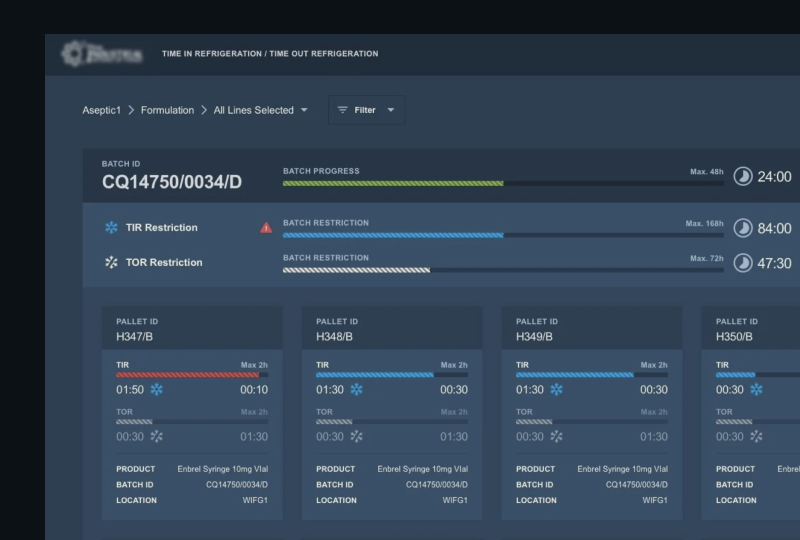Select pallet card header H349/B
The width and height of the screenshot is (800, 540).
click(592, 328)
